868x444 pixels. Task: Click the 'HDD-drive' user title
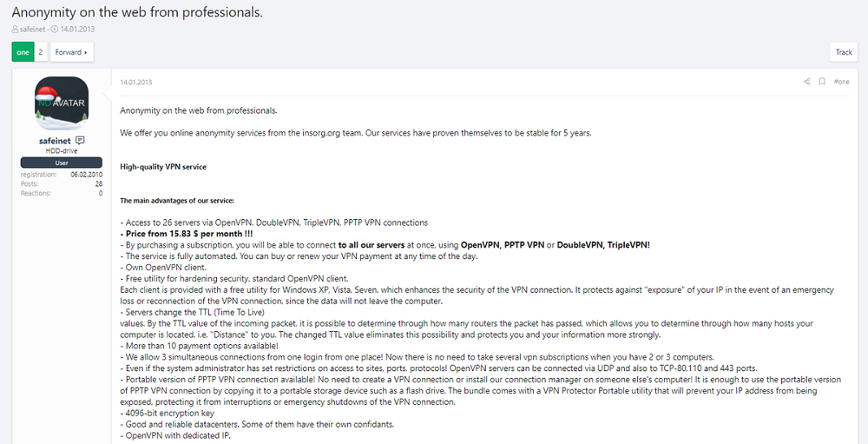[x=62, y=150]
